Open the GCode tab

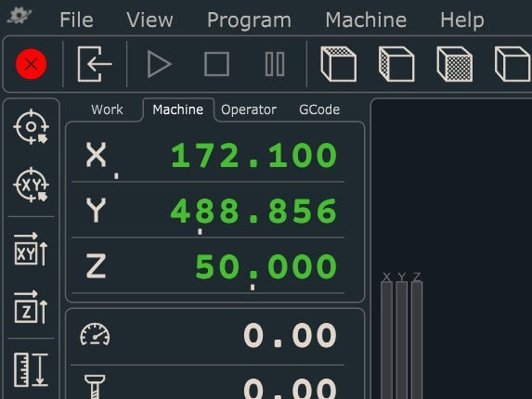[x=319, y=109]
